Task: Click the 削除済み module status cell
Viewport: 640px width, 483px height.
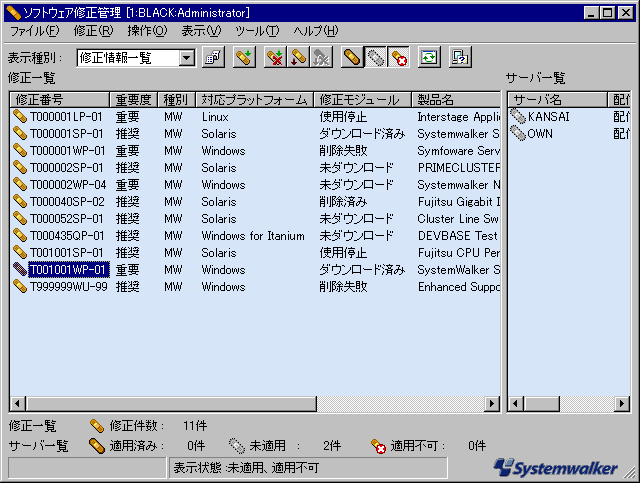Action: tap(343, 202)
